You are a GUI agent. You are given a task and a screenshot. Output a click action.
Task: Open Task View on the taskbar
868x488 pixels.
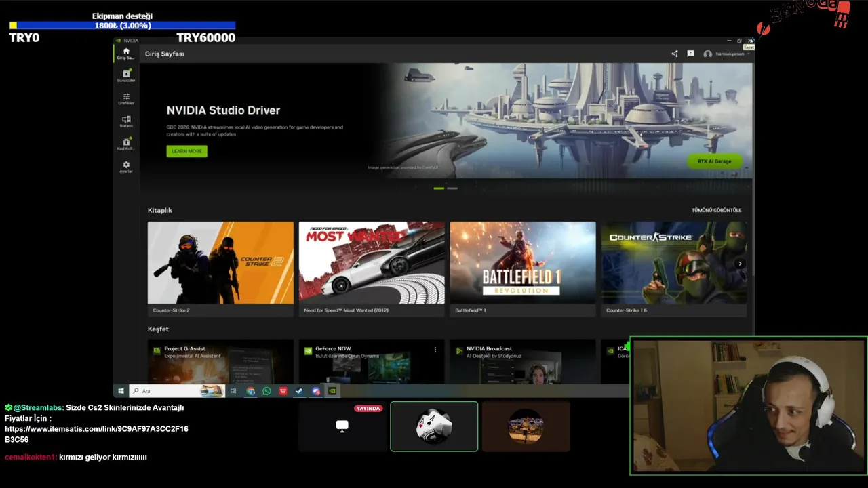coord(233,391)
